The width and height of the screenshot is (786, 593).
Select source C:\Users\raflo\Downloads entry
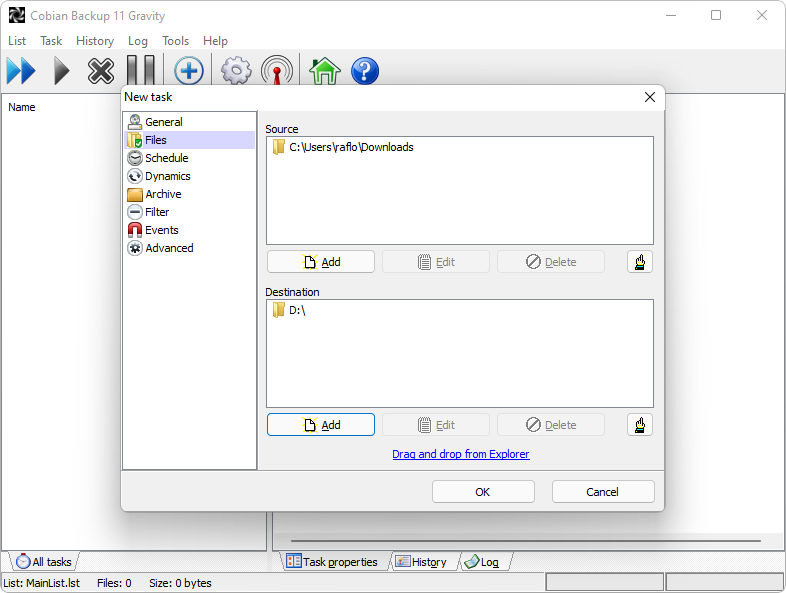tap(343, 147)
